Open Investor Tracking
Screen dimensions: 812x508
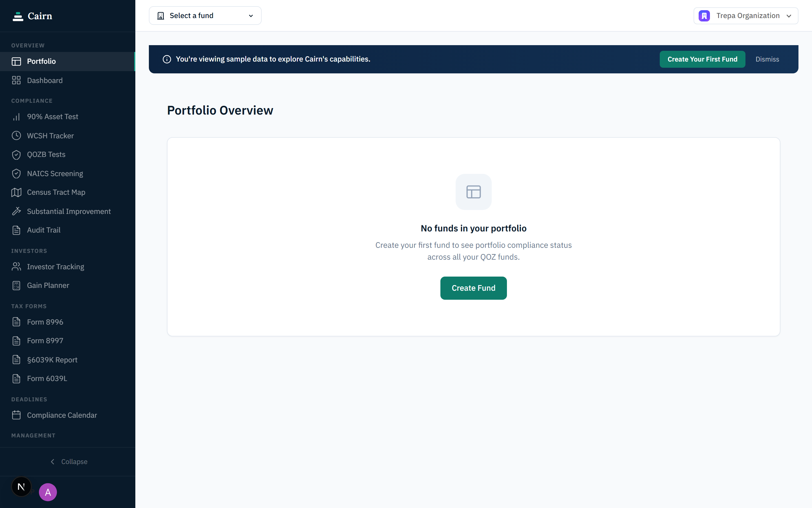pyautogui.click(x=67, y=267)
